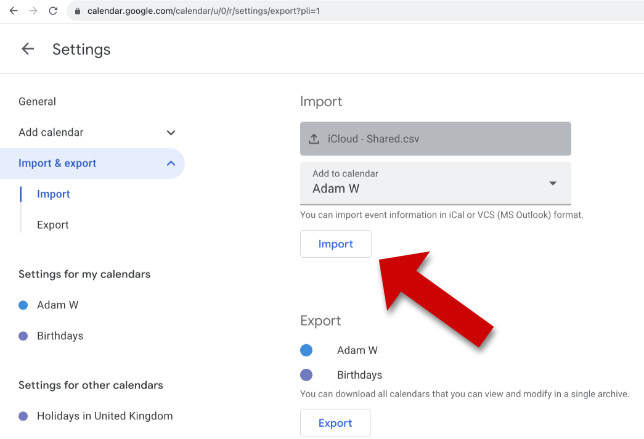
Task: Collapse the Import & export section
Action: [92, 163]
